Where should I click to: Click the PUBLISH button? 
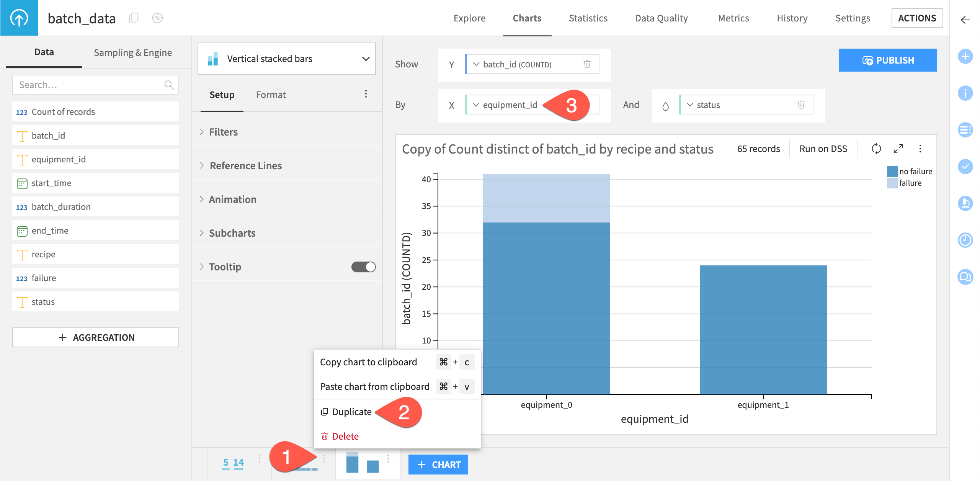[x=888, y=60]
